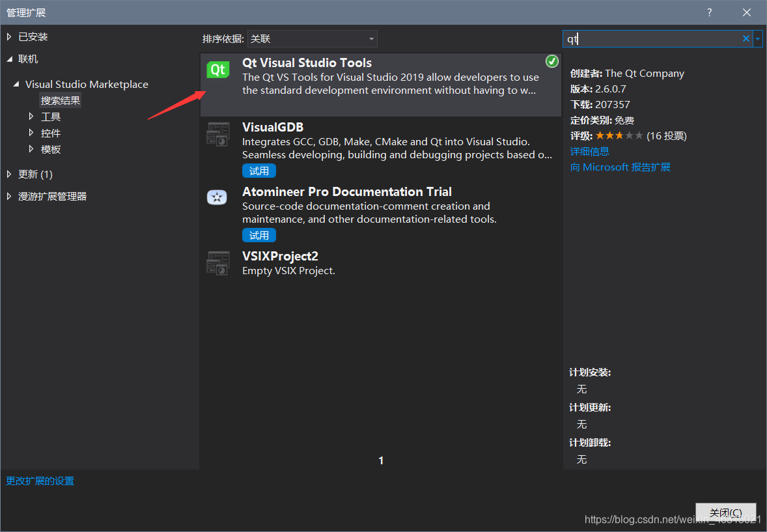
Task: Click 试用 button under Atomineer Pro
Action: (x=259, y=236)
